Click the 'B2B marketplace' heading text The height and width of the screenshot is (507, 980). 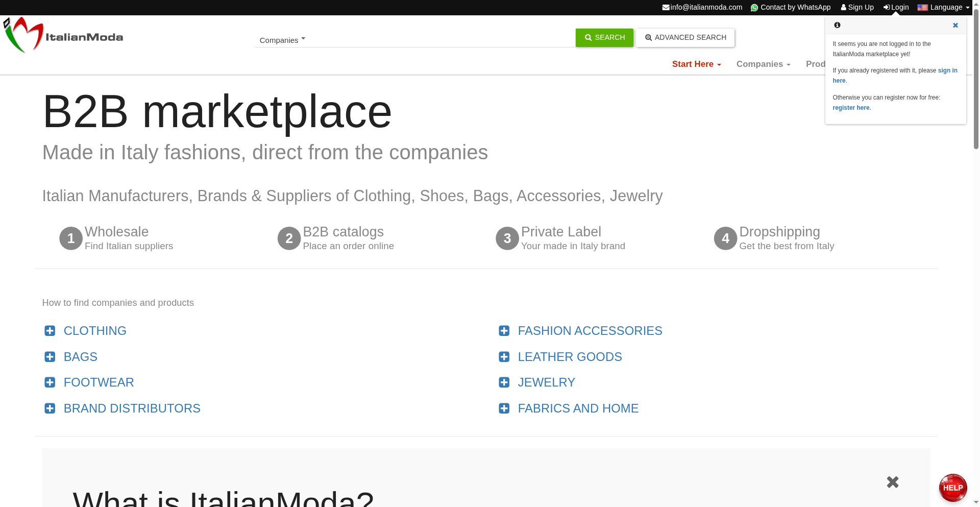pos(217,111)
